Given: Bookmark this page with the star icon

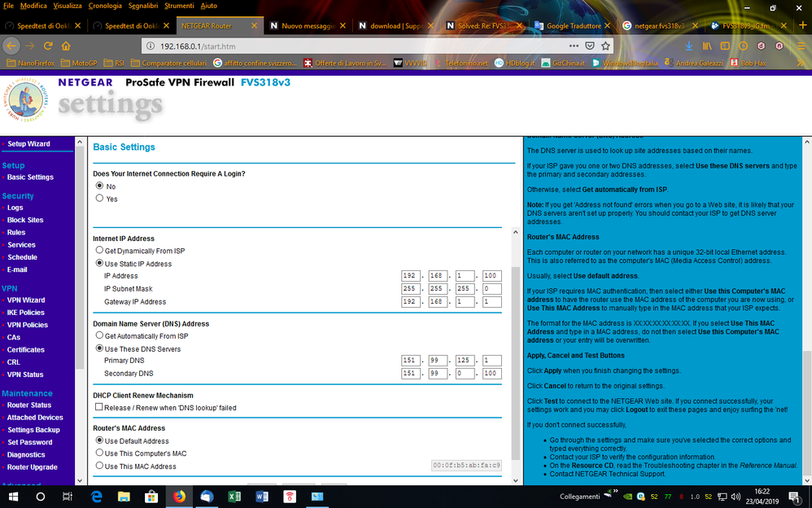Looking at the screenshot, I should tap(605, 46).
